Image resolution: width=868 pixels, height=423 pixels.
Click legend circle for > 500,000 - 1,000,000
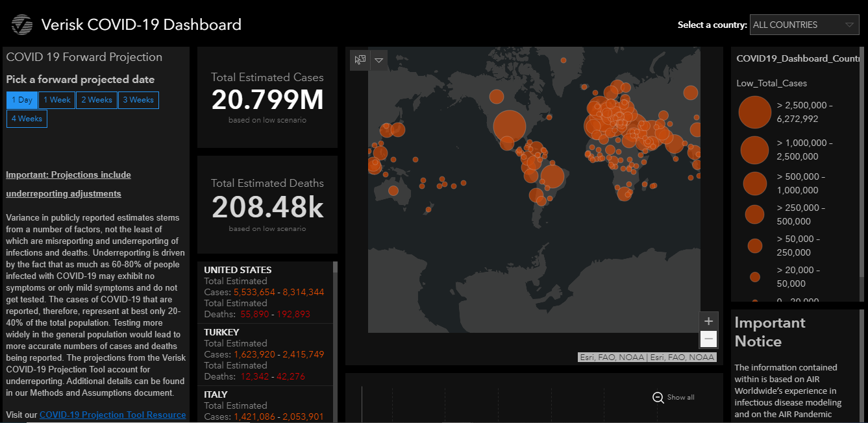pos(754,184)
